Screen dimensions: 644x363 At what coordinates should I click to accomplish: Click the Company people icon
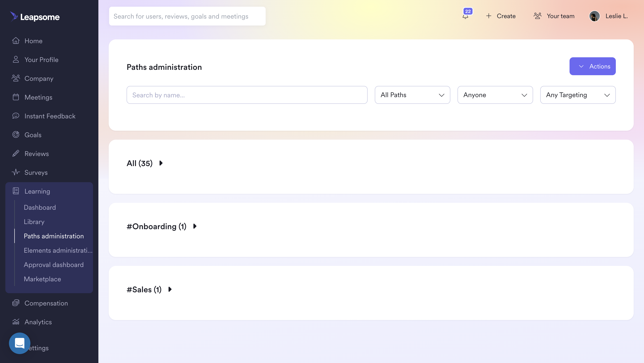tap(16, 78)
